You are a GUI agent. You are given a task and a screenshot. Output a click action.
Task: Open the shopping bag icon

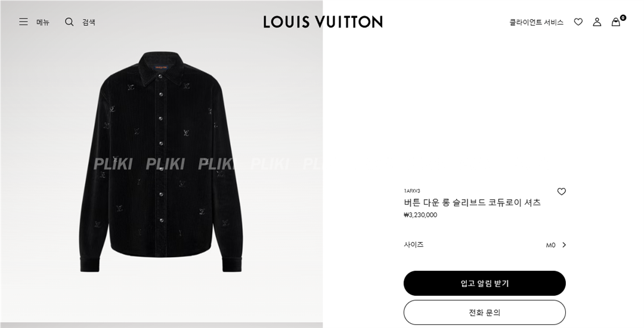(615, 22)
